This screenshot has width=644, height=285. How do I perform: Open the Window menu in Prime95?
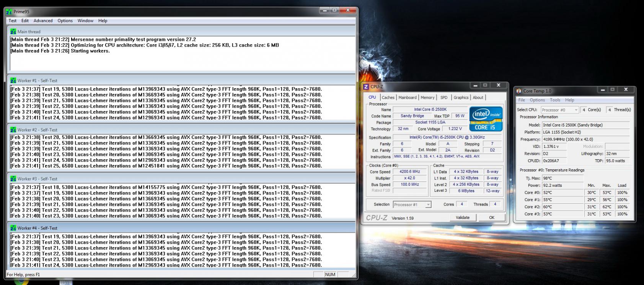[85, 21]
